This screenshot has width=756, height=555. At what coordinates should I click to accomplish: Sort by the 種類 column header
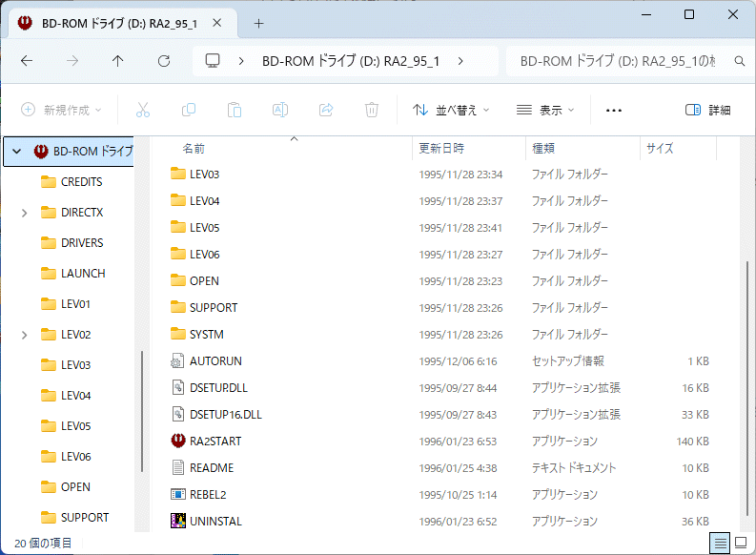click(x=543, y=148)
